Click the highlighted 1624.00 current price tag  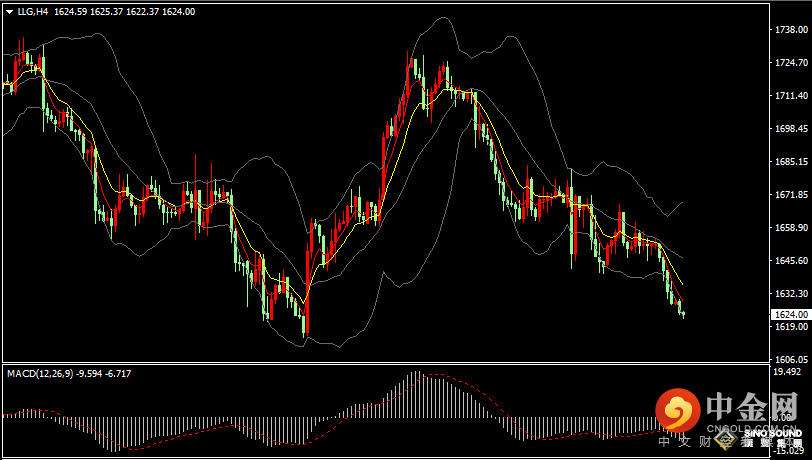pos(792,314)
